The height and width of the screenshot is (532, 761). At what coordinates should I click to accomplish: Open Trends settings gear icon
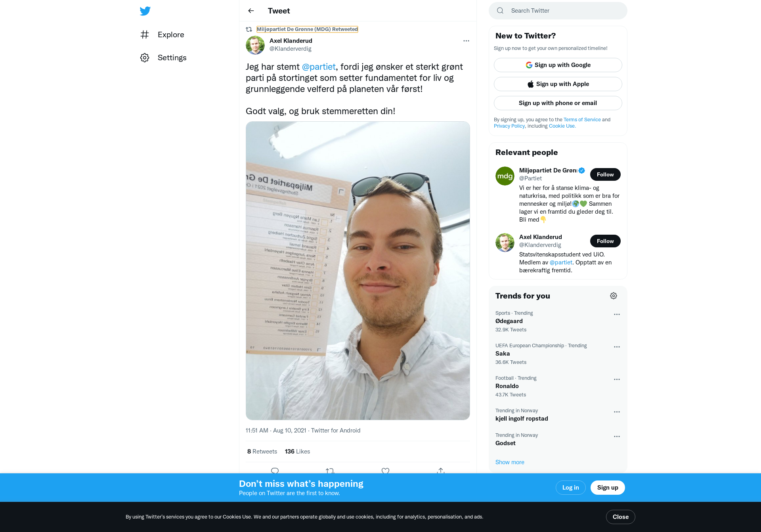[x=614, y=296]
